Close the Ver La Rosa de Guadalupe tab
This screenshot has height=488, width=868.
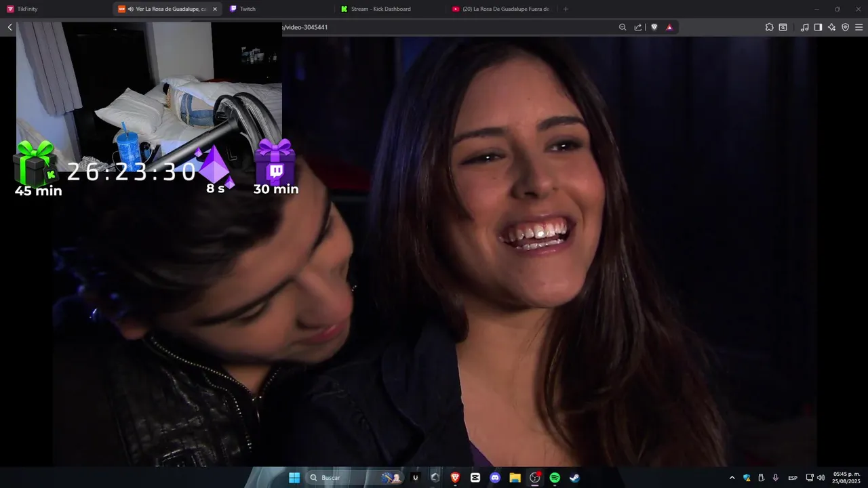[215, 9]
